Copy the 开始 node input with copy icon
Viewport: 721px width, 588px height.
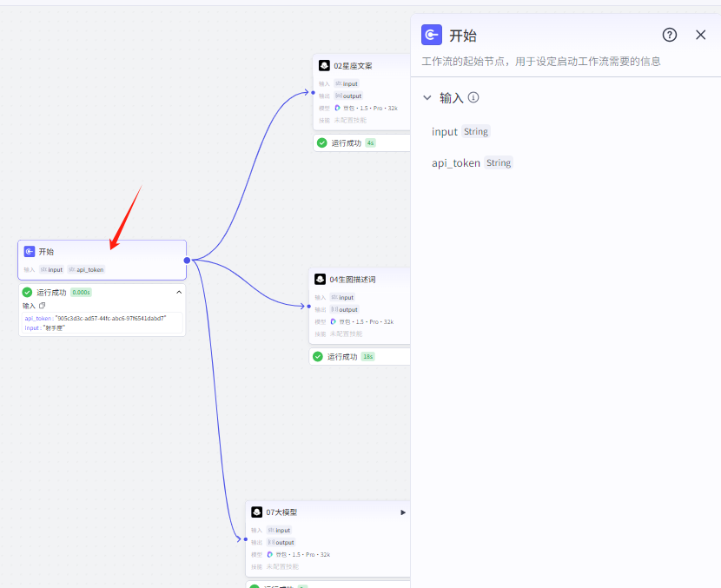click(x=43, y=306)
